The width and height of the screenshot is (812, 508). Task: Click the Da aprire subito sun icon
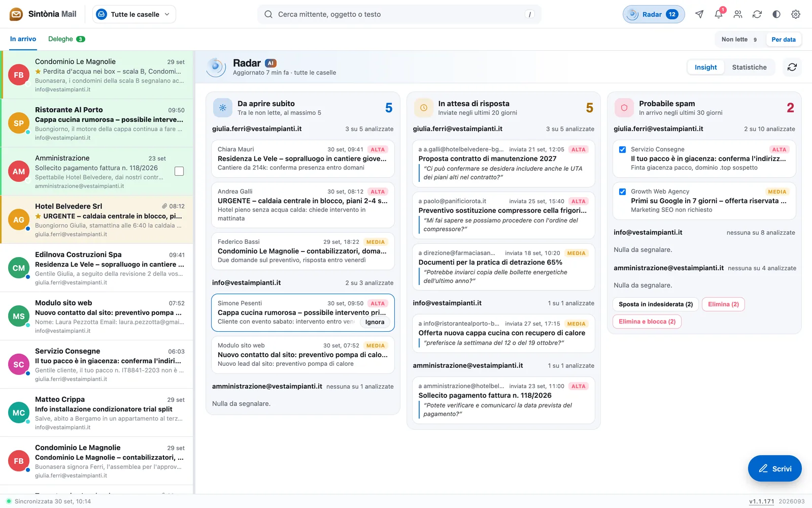pos(222,108)
